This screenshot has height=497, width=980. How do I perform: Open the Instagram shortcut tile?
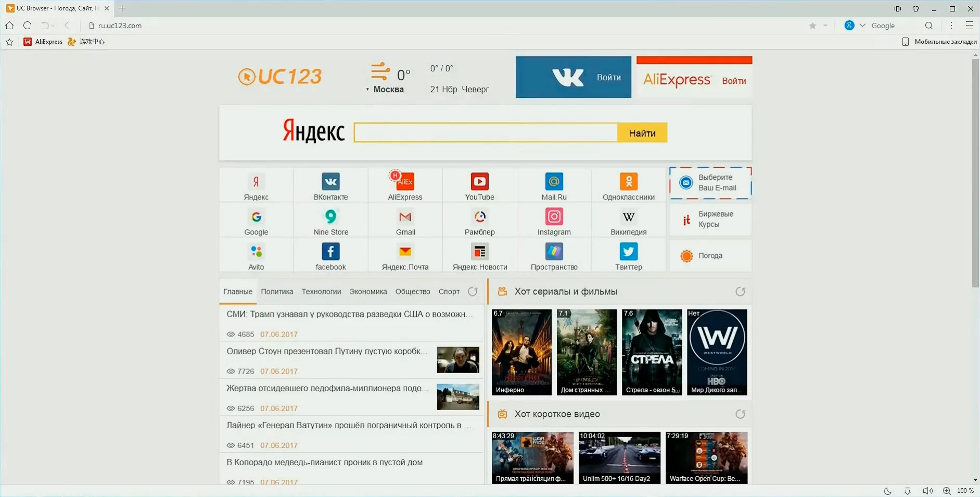pos(554,220)
